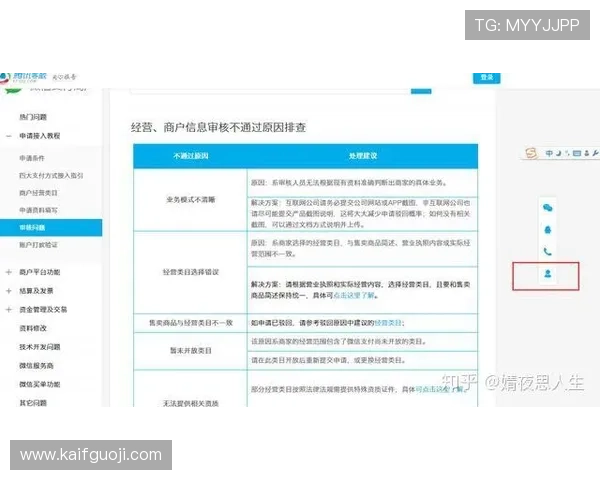The image size is (600, 480).
Task: Toggle the 中 Chinese mode on IME bar
Action: [549, 153]
